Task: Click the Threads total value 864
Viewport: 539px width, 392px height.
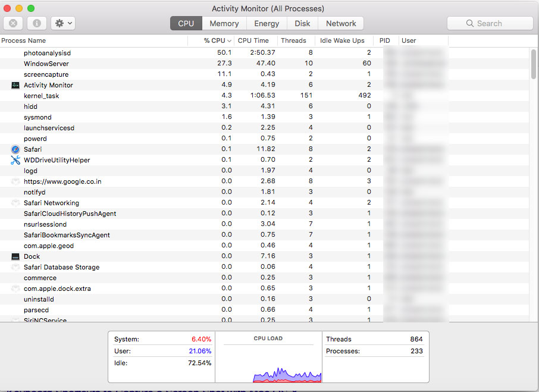Action: (x=416, y=339)
